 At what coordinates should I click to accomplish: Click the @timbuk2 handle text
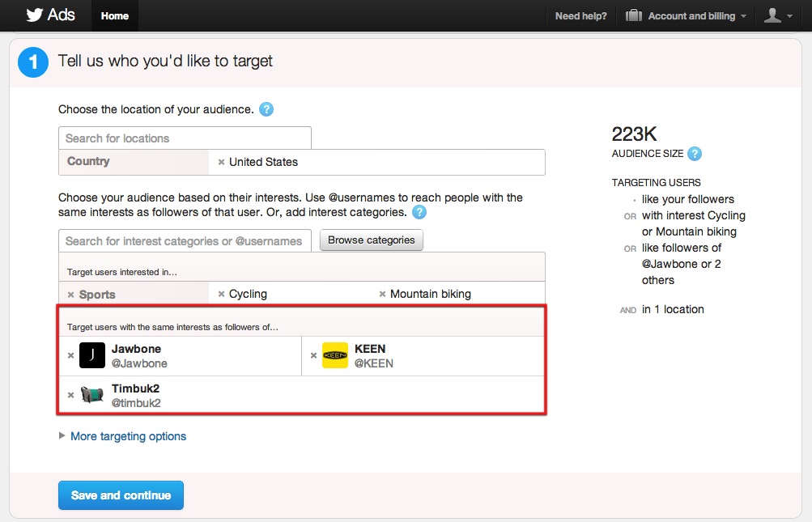click(x=136, y=403)
